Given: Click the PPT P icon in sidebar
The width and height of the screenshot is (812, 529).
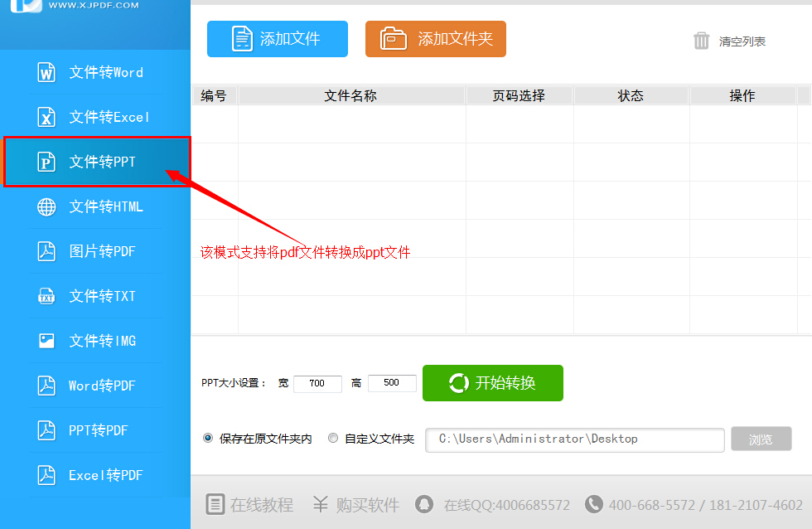Looking at the screenshot, I should (46, 162).
